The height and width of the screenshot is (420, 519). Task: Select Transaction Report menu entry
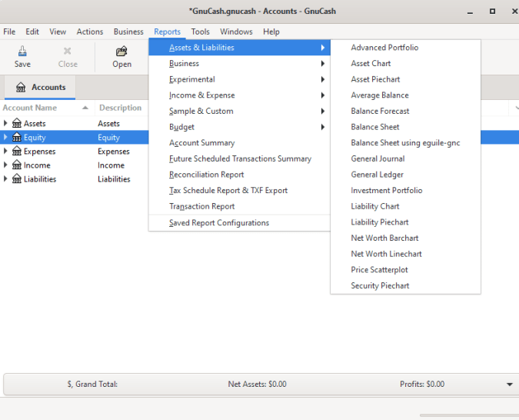pos(201,206)
